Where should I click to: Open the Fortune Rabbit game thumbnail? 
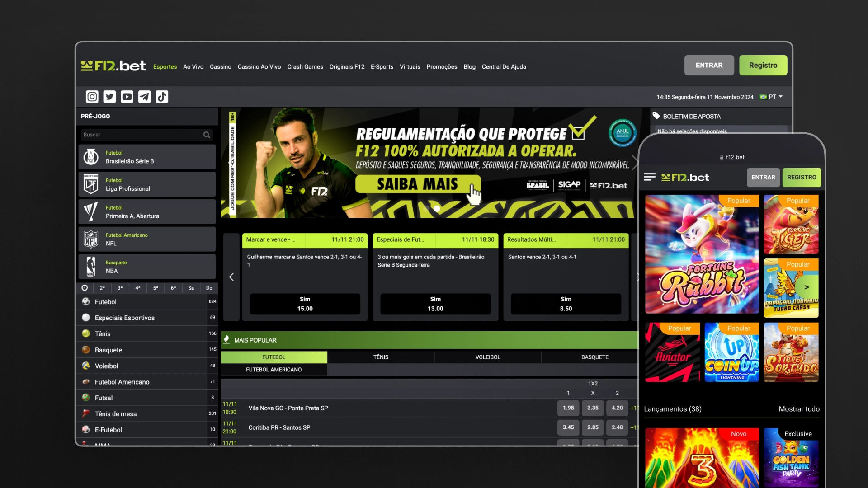[x=702, y=254]
